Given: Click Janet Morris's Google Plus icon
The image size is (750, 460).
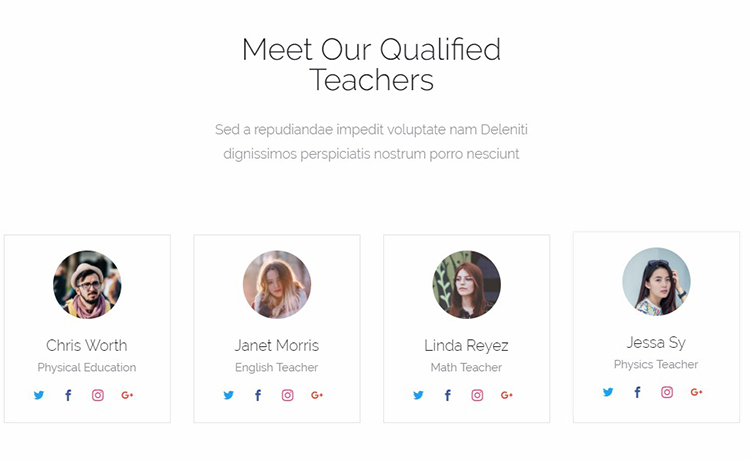Looking at the screenshot, I should click(x=317, y=395).
